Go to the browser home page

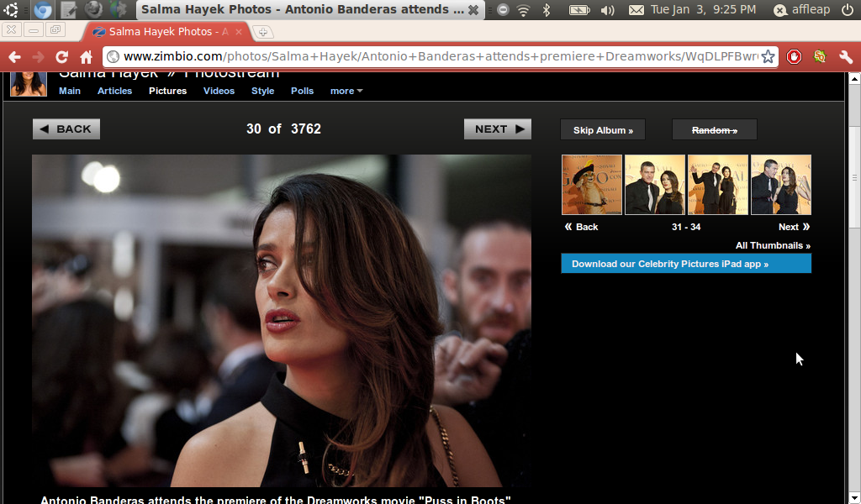click(x=87, y=56)
